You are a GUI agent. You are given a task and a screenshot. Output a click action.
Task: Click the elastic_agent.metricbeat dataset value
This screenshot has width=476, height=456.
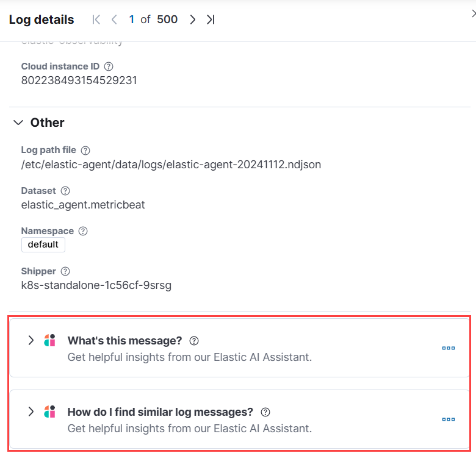83,205
